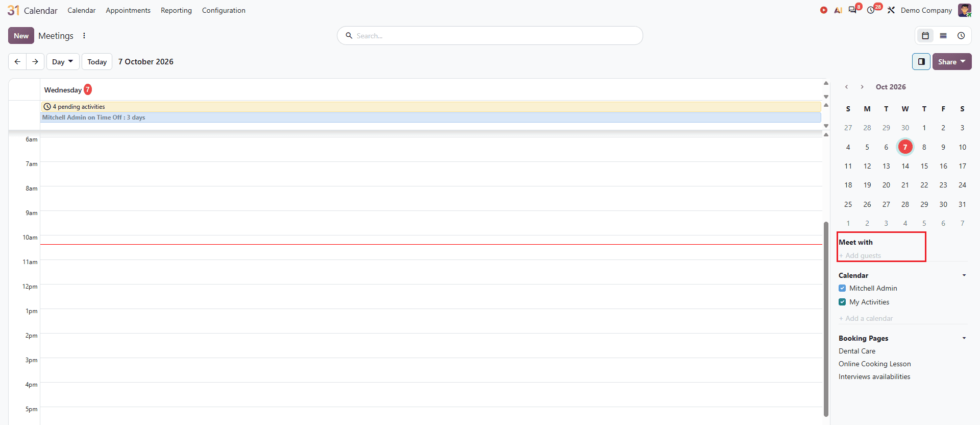Open the user avatar menu
Image resolution: width=980 pixels, height=425 pixels.
coord(965,10)
